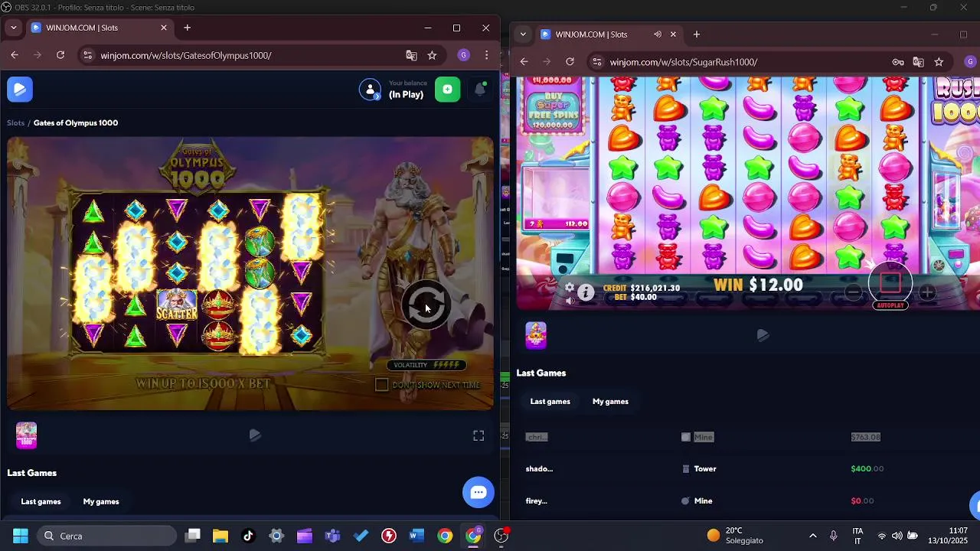Switch to WINJOM.COM Slots tab in left window
The image size is (980, 551).
click(x=99, y=28)
